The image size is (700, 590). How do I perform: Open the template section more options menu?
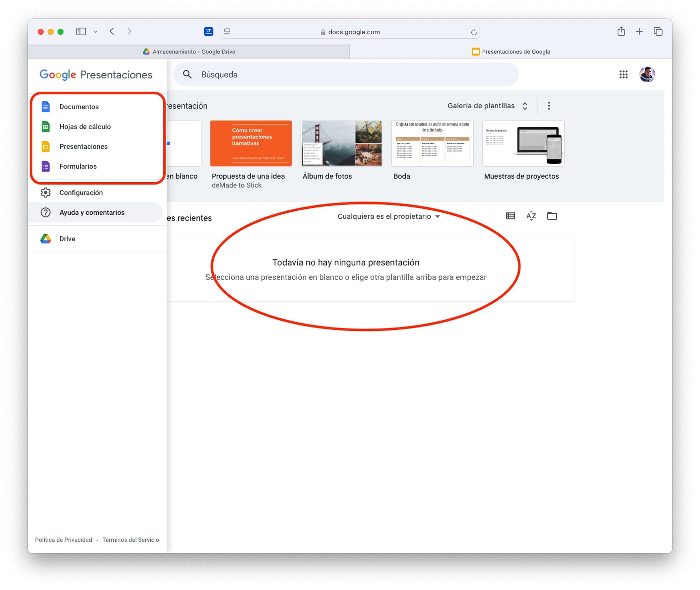549,106
